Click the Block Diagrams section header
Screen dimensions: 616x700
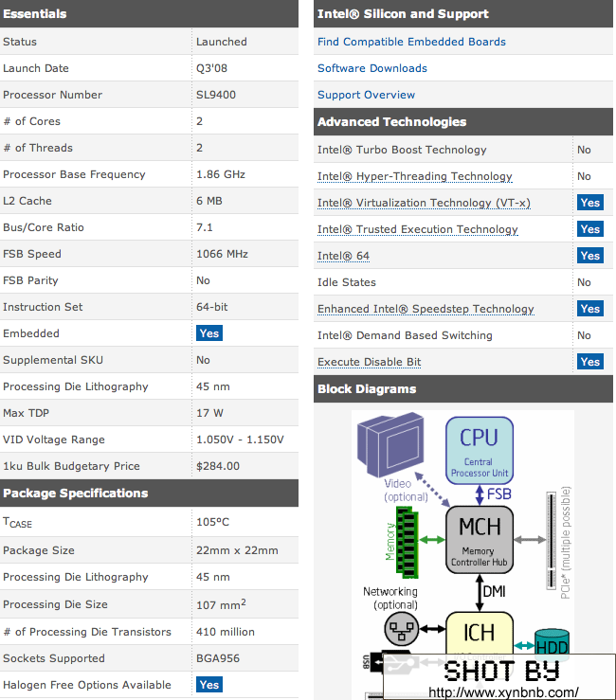pos(463,389)
